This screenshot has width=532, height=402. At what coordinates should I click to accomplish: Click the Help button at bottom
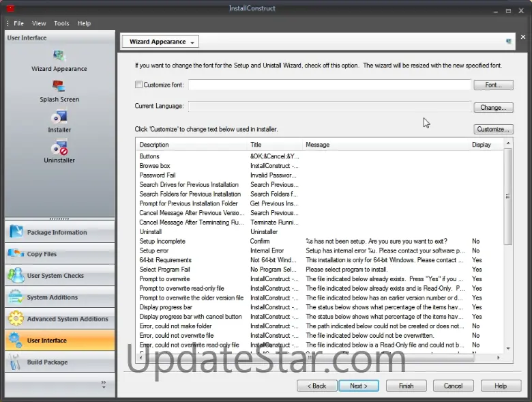point(501,386)
